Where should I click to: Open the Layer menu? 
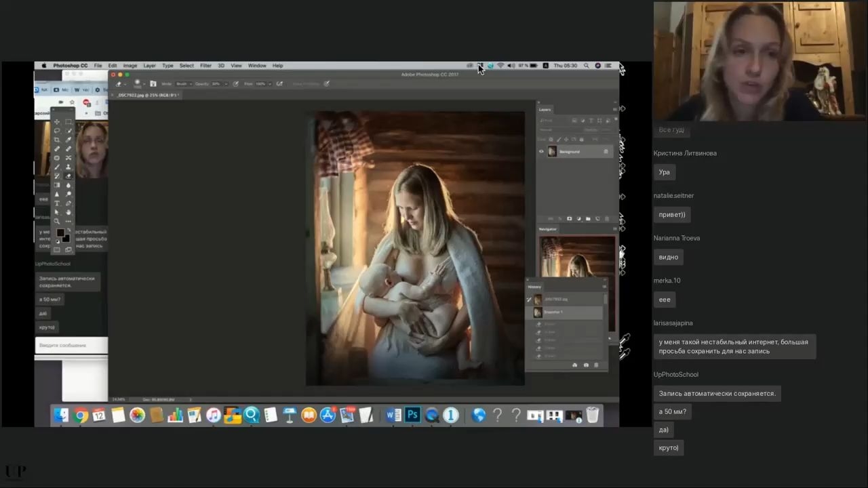pyautogui.click(x=149, y=66)
